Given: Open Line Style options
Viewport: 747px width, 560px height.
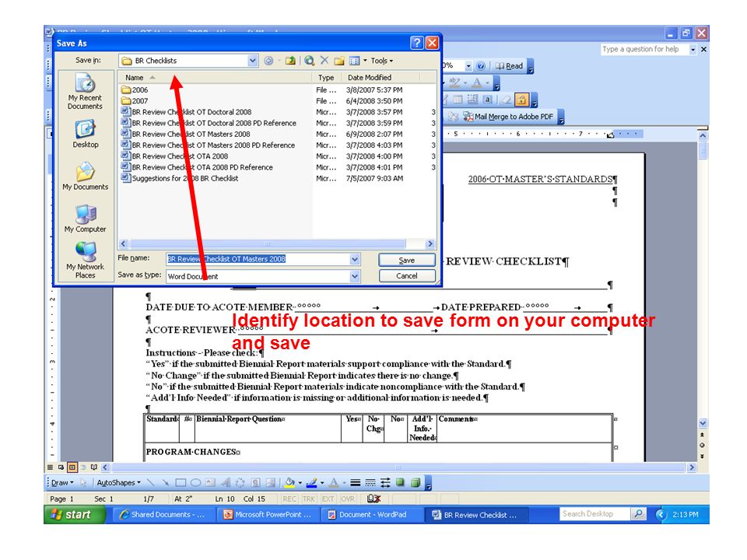Looking at the screenshot, I should (x=355, y=482).
